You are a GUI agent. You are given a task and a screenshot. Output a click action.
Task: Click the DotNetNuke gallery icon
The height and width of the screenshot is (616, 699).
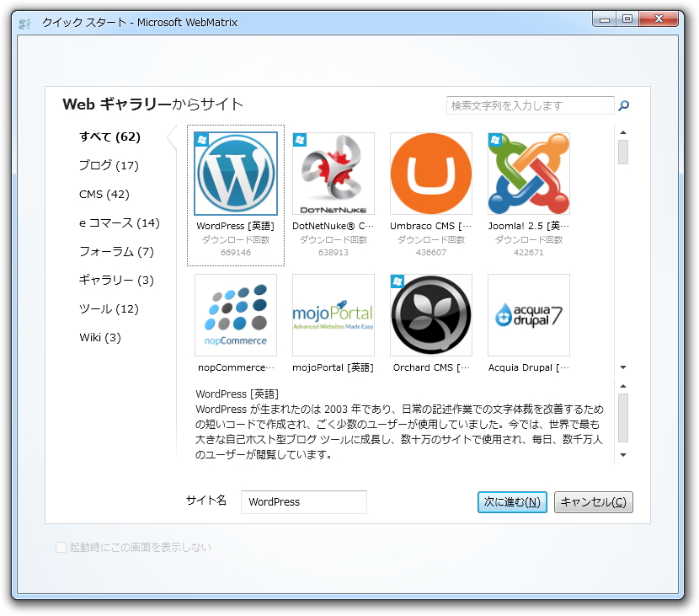tap(333, 173)
